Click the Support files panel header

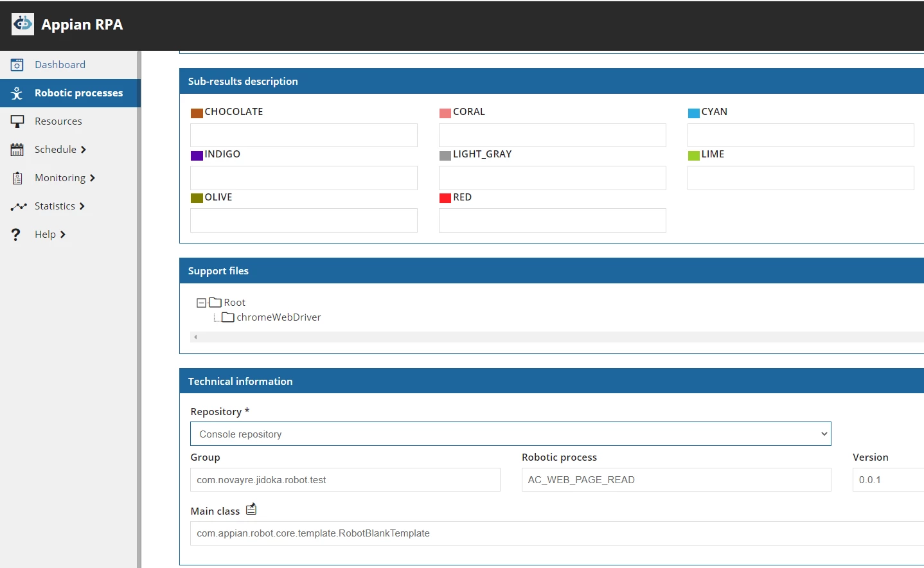pyautogui.click(x=551, y=271)
